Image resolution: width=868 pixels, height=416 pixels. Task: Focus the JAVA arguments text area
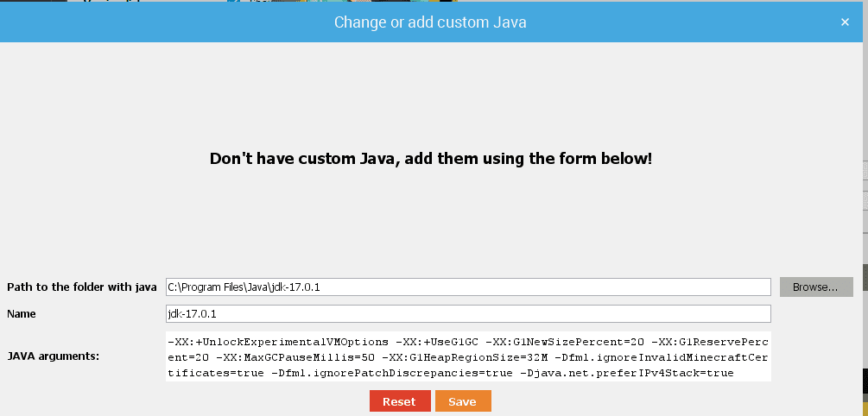pyautogui.click(x=468, y=356)
